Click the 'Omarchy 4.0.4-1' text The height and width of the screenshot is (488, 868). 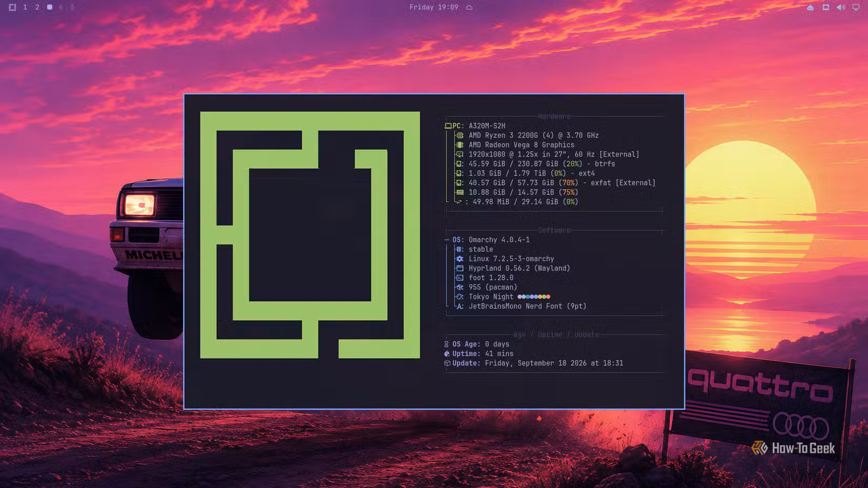[499, 240]
